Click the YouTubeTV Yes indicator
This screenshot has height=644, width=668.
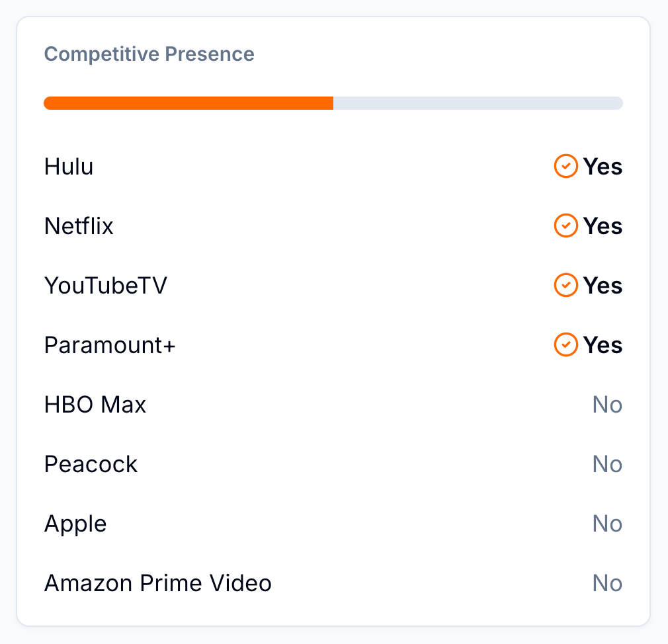(604, 285)
